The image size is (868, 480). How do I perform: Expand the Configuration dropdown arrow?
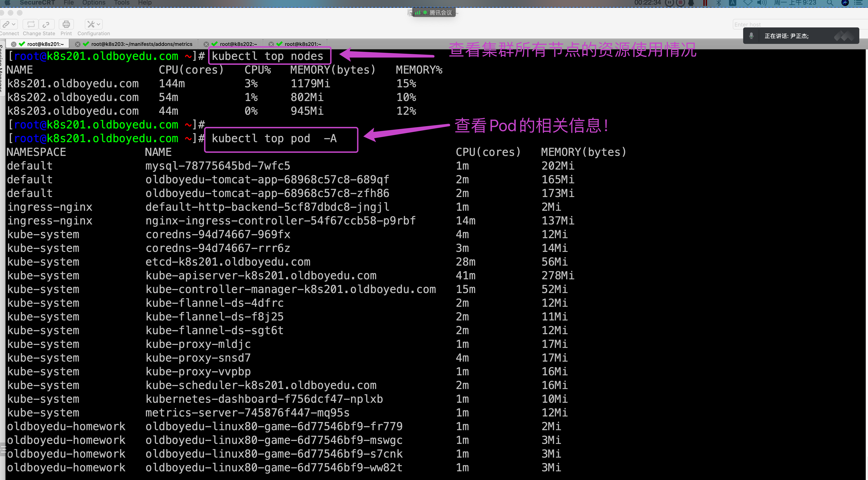98,24
